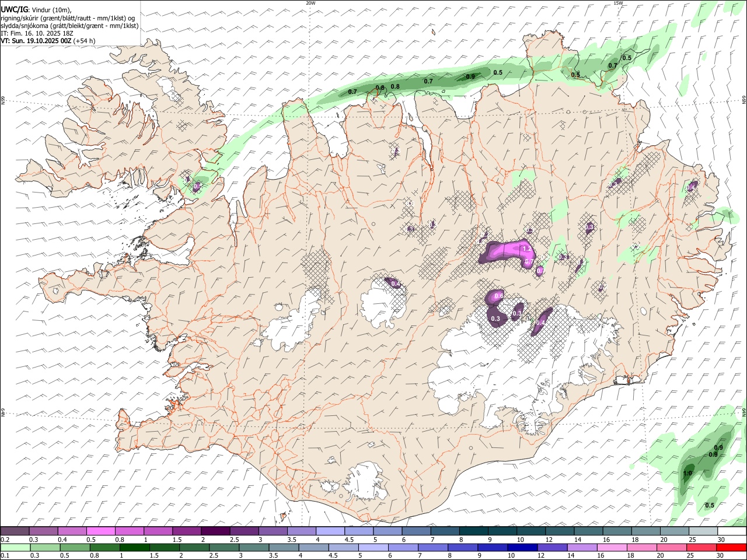Image resolution: width=747 pixels, height=560 pixels.
Task: Click the bottom-row swatch starting at 12
Action: pyautogui.click(x=552, y=547)
